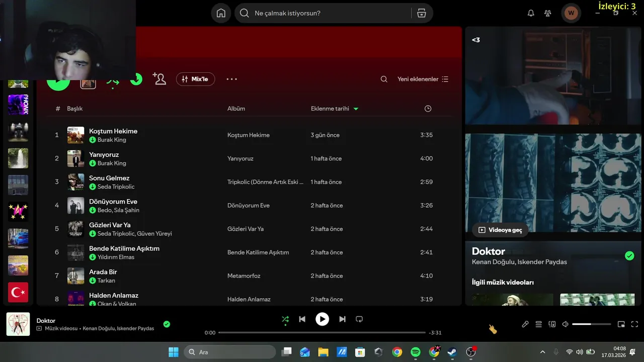Open the Turkish flag playlist in sidebar
The height and width of the screenshot is (362, 644).
(x=18, y=292)
